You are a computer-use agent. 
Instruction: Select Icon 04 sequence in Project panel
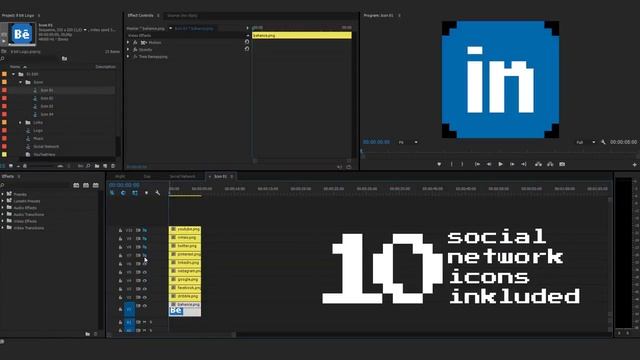[47, 114]
